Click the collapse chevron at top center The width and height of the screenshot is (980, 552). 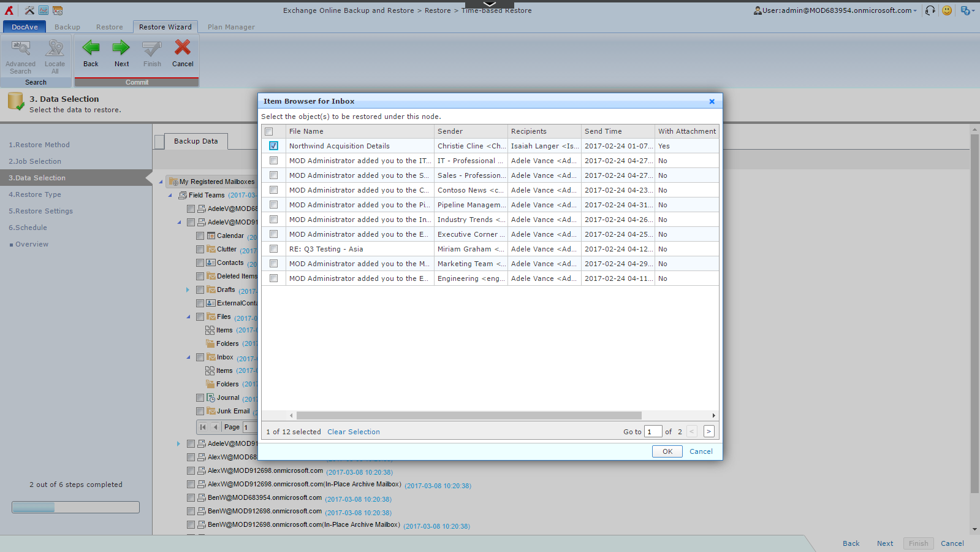point(490,4)
